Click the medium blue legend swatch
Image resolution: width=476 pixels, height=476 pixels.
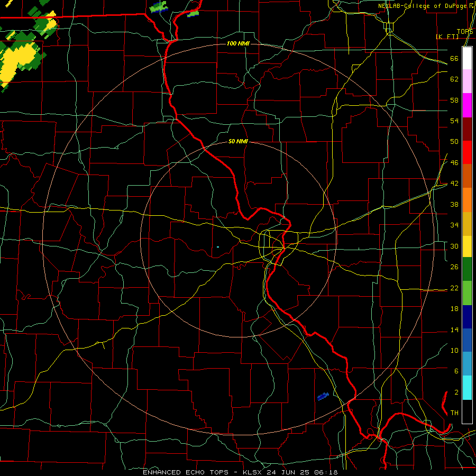click(x=467, y=341)
